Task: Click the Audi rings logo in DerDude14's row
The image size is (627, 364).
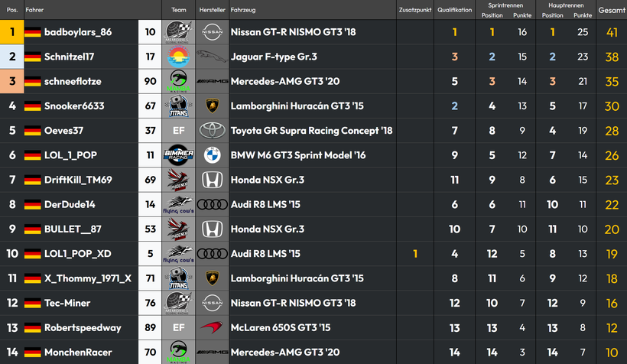Action: (213, 205)
